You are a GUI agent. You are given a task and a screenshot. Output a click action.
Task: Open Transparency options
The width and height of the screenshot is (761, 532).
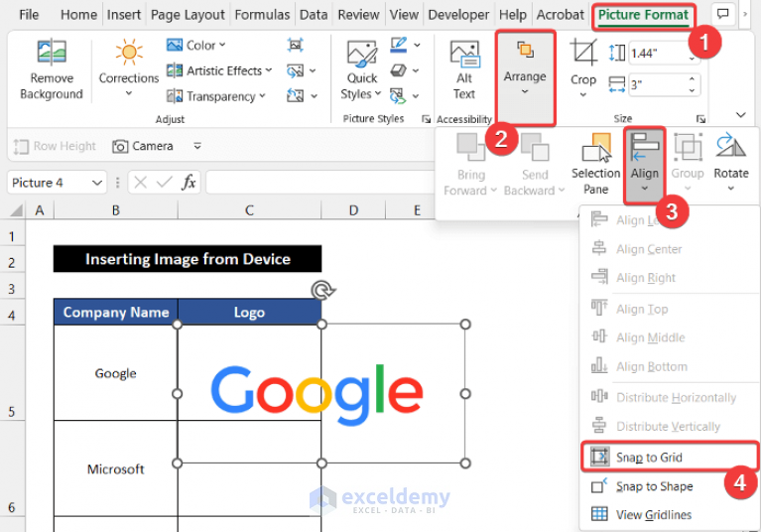[x=216, y=96]
